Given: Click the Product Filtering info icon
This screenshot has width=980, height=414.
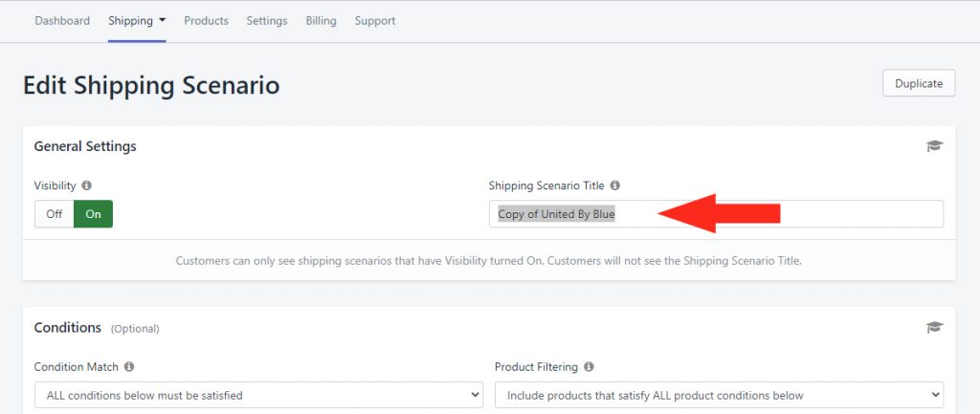Looking at the screenshot, I should (x=589, y=366).
